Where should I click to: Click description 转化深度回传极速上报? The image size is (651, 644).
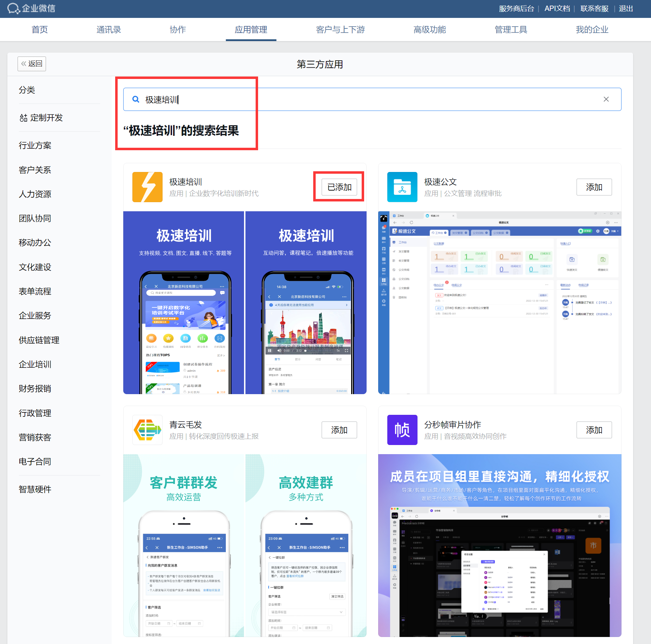pos(224,436)
